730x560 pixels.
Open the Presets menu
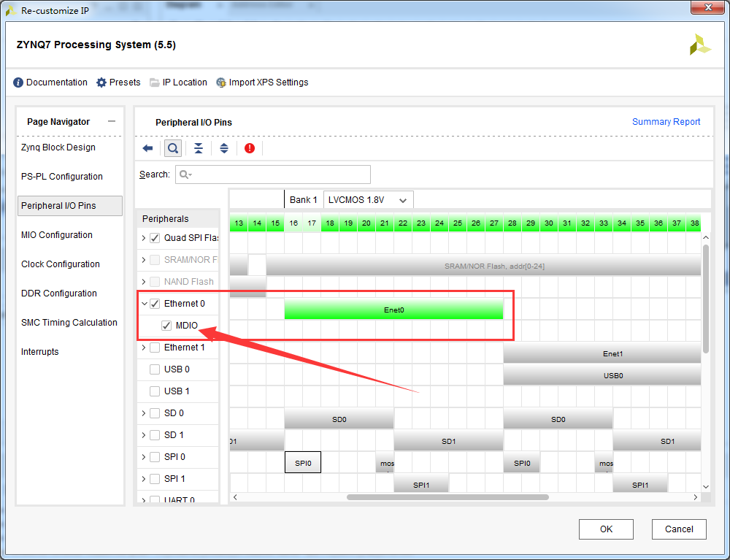(x=118, y=83)
